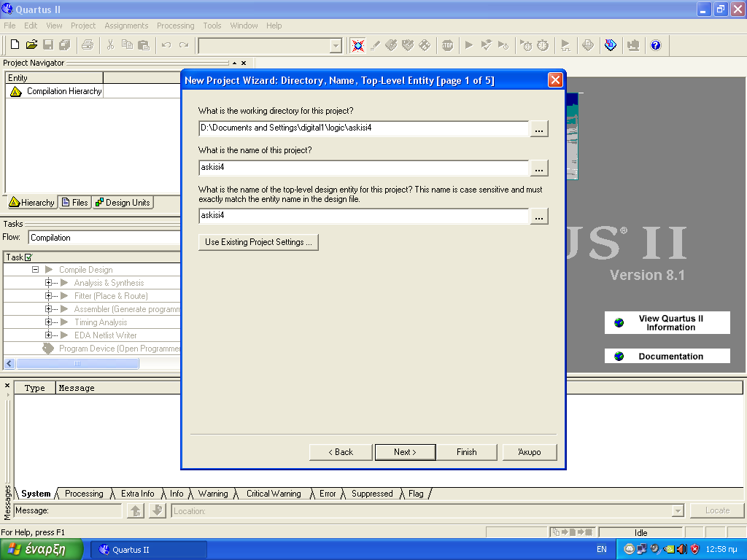This screenshot has width=747, height=560.
Task: Expand the Fitter (Place & Route) task
Action: pyautogui.click(x=49, y=296)
